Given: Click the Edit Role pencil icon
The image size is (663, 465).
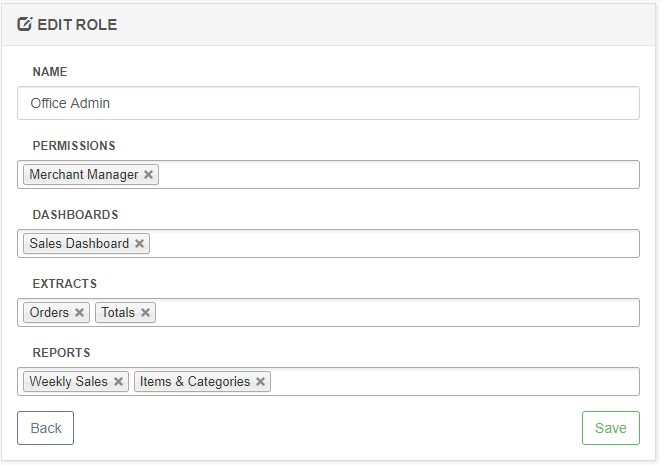Looking at the screenshot, I should [25, 24].
